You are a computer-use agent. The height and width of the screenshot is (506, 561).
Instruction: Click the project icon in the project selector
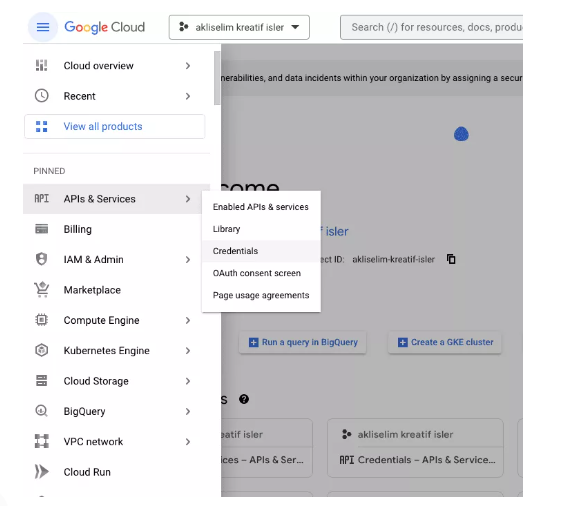click(184, 27)
